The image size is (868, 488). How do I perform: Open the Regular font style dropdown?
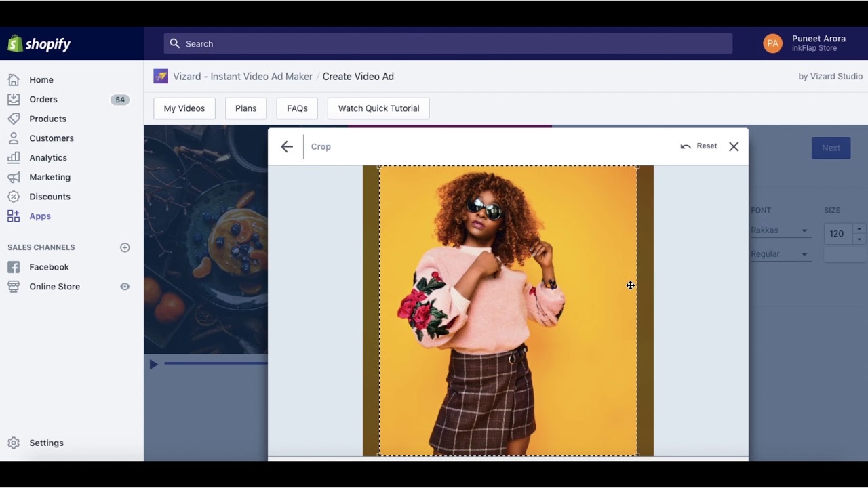780,254
